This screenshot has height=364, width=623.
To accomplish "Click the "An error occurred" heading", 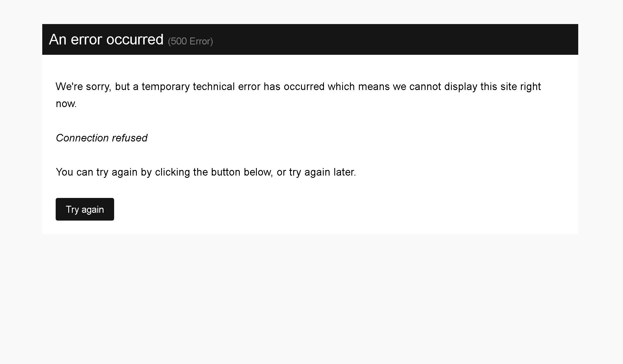I will coord(106,39).
